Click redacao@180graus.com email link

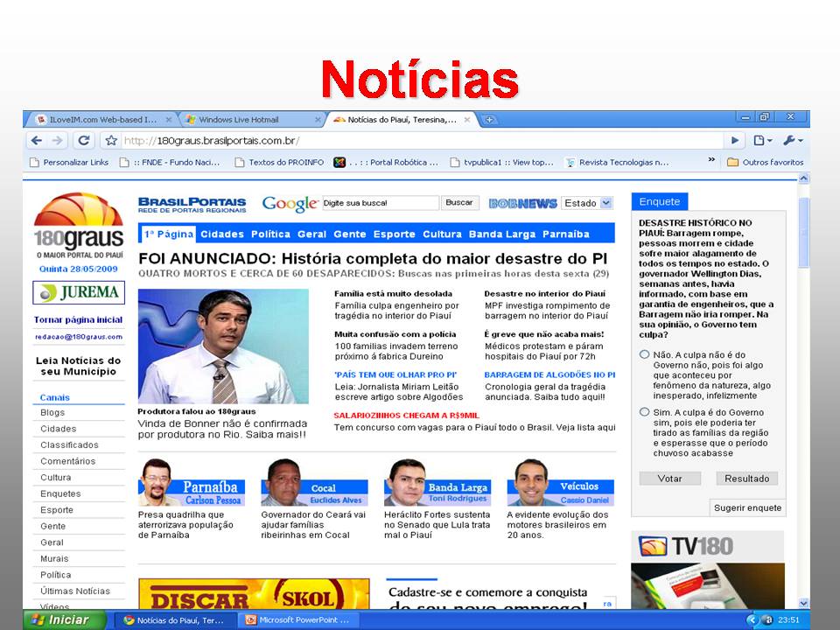click(x=79, y=337)
